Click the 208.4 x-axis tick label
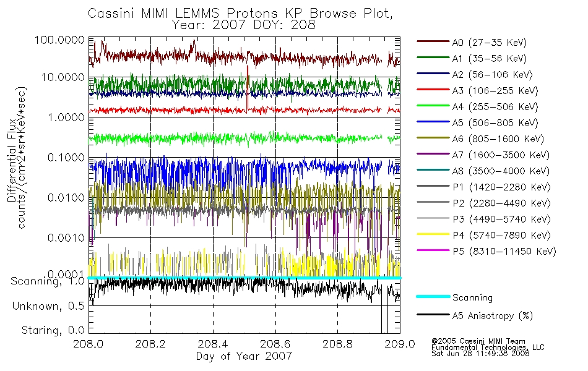 point(213,344)
